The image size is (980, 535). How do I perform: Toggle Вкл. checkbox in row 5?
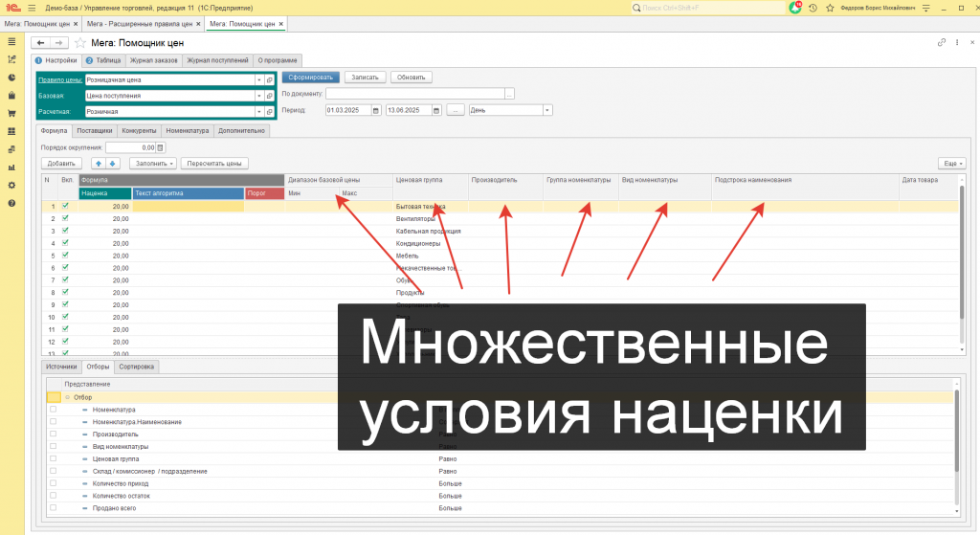coord(65,255)
